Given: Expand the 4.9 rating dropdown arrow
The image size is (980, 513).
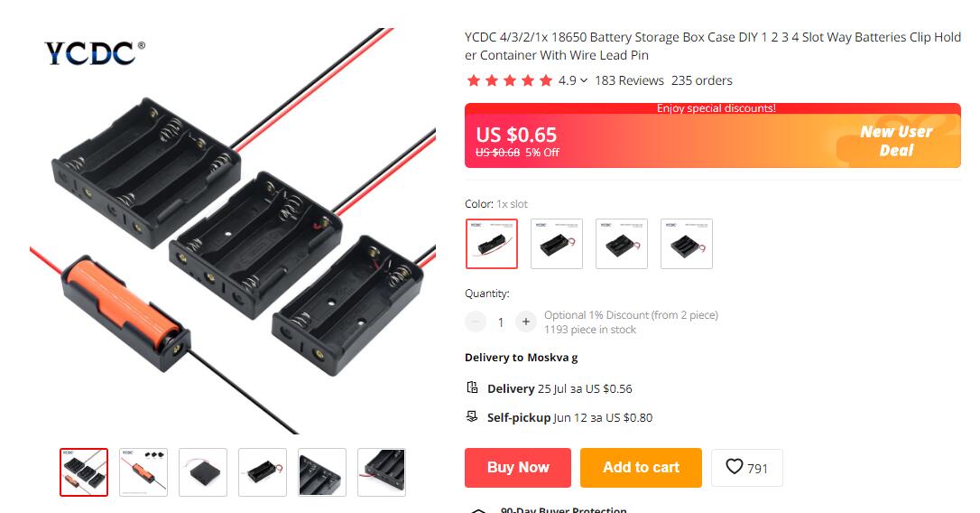Looking at the screenshot, I should point(584,80).
